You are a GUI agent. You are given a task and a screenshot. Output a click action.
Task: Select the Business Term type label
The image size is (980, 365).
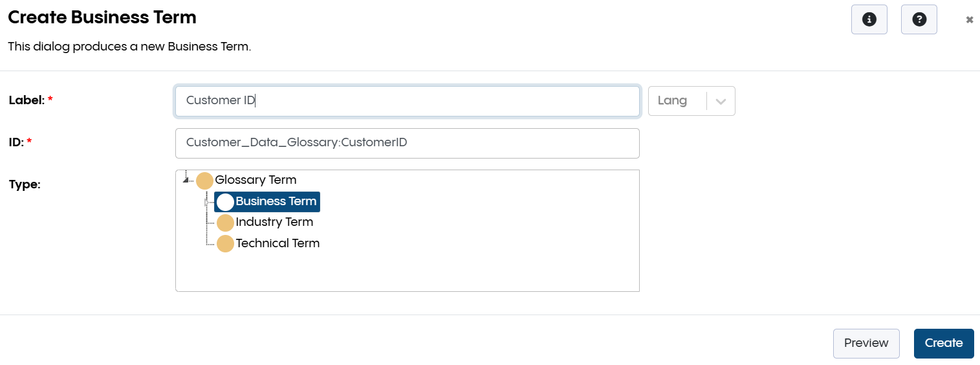276,201
